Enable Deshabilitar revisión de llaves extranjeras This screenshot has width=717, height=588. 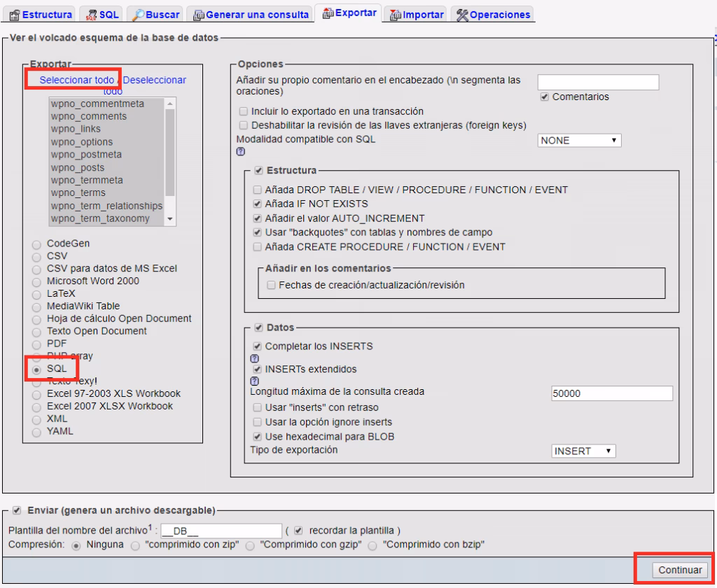[x=243, y=125]
